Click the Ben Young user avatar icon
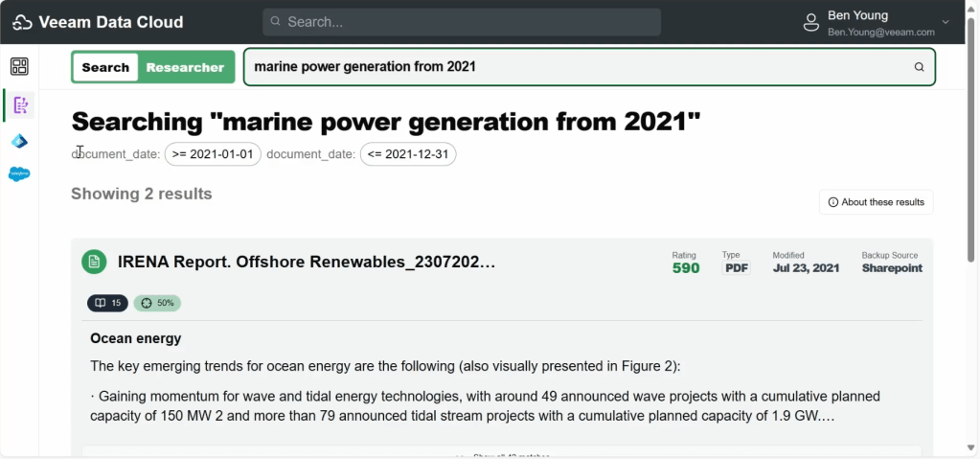The height and width of the screenshot is (459, 980). 811,22
